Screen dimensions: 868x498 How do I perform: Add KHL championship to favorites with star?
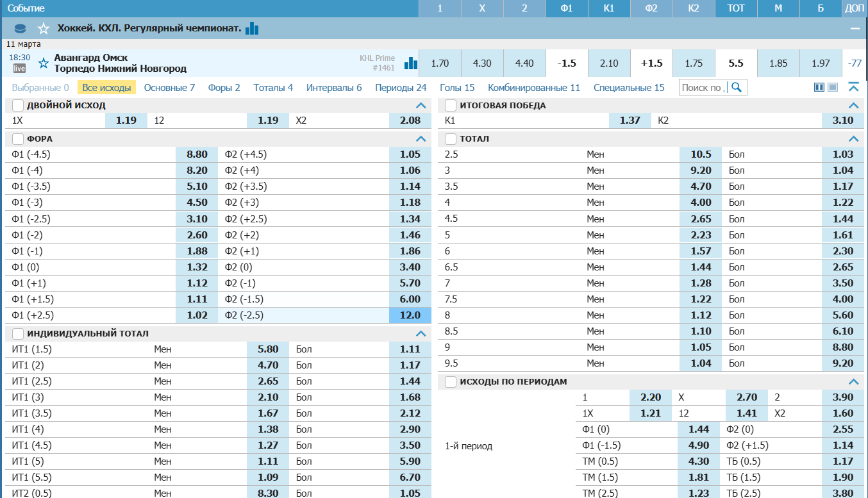(43, 28)
